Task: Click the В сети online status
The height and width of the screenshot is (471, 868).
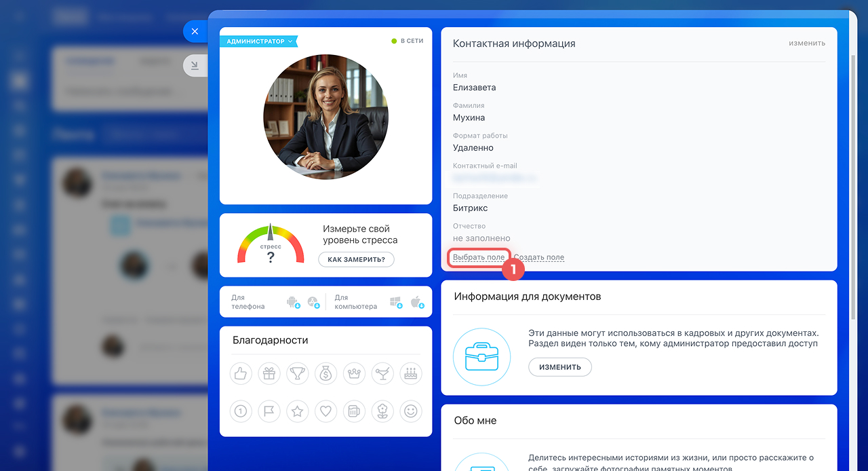Action: click(408, 41)
